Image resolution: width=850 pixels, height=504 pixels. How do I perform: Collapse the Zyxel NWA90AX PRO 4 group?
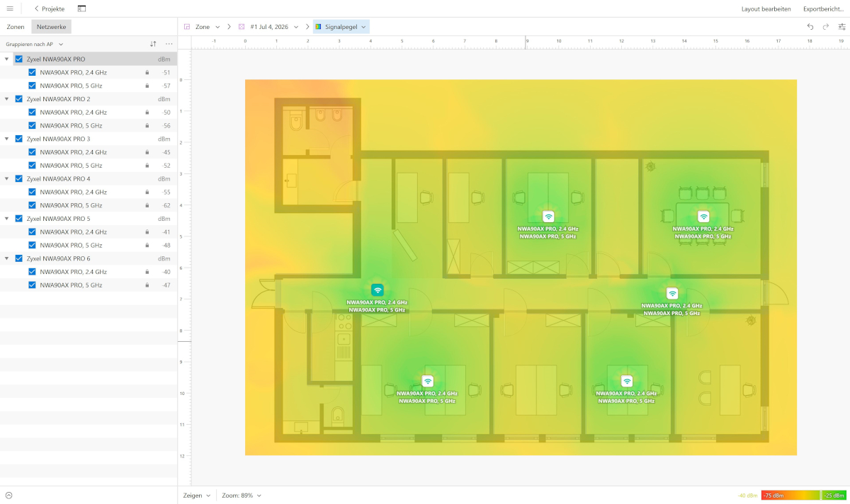[x=7, y=178]
